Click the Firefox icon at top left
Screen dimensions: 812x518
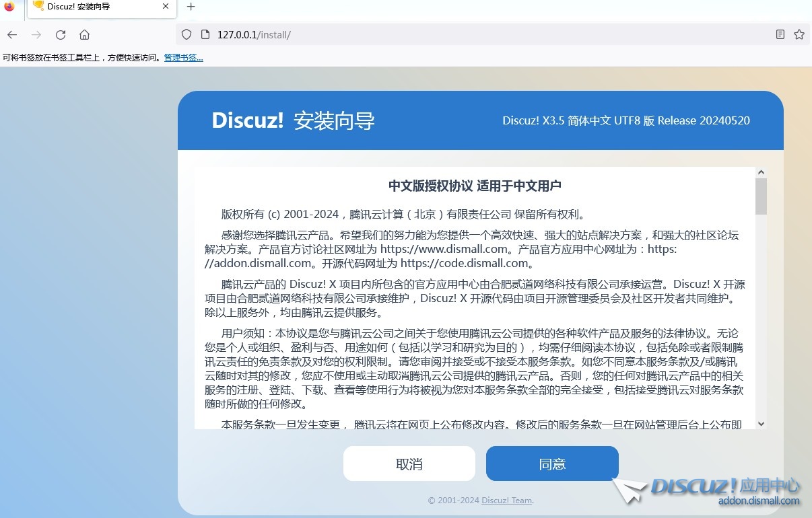tap(9, 7)
